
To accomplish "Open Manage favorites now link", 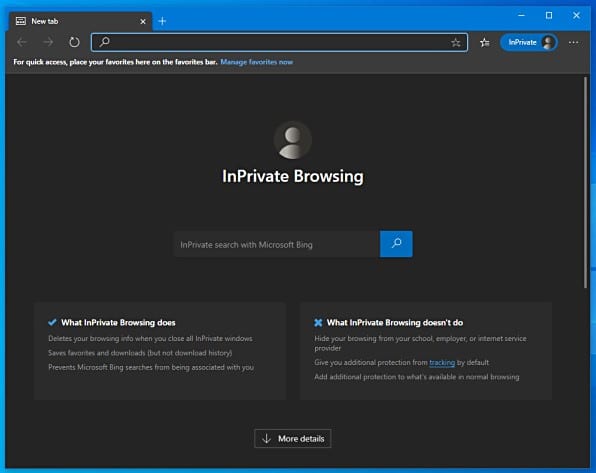I will pos(257,62).
